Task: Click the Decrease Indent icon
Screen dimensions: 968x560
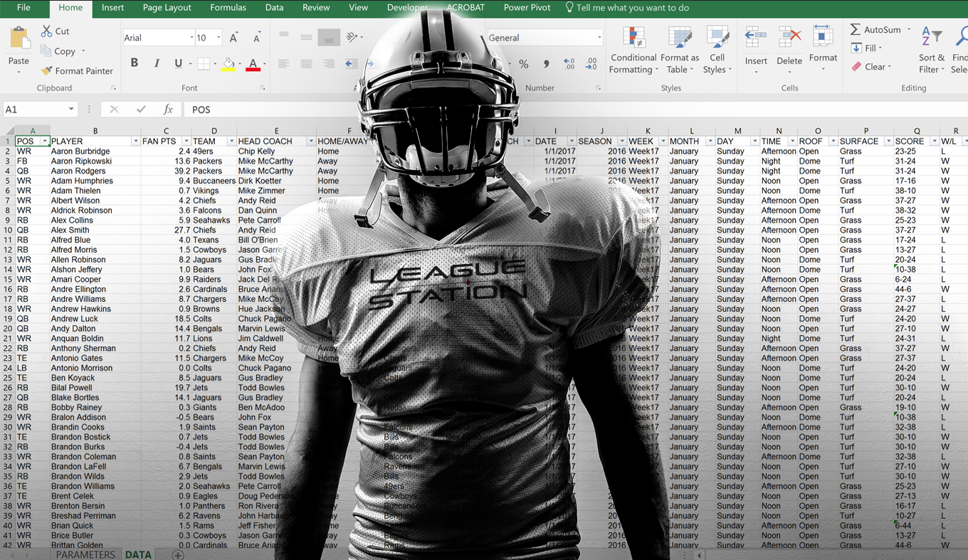Action: 352,63
